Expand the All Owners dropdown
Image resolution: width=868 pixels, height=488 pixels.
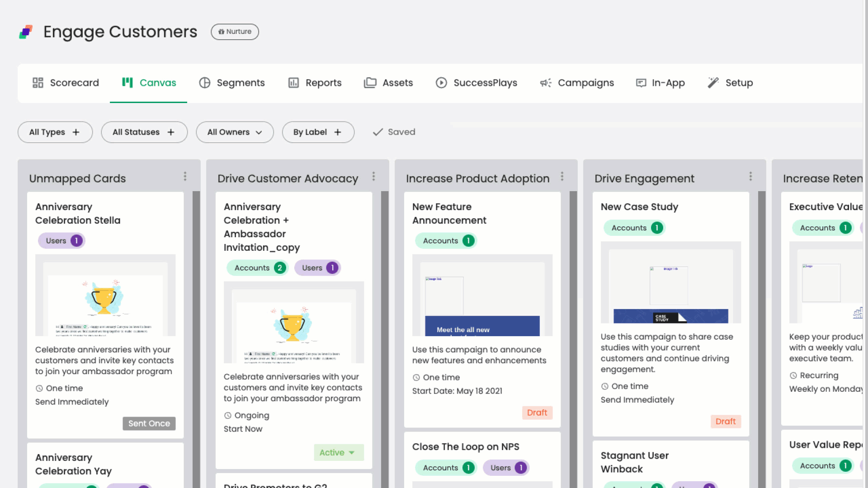click(235, 132)
